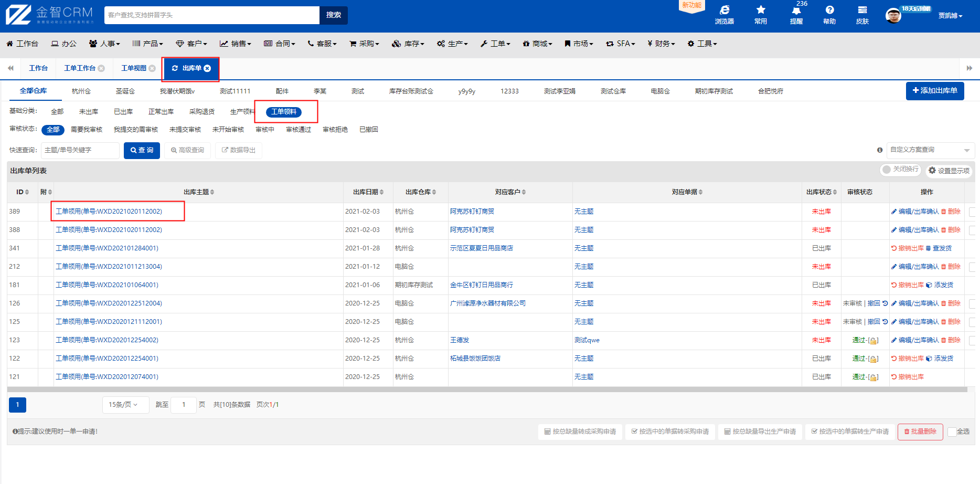The height and width of the screenshot is (484, 980).
Task: Open the 自定义方案查询 combo box
Action: pyautogui.click(x=930, y=150)
